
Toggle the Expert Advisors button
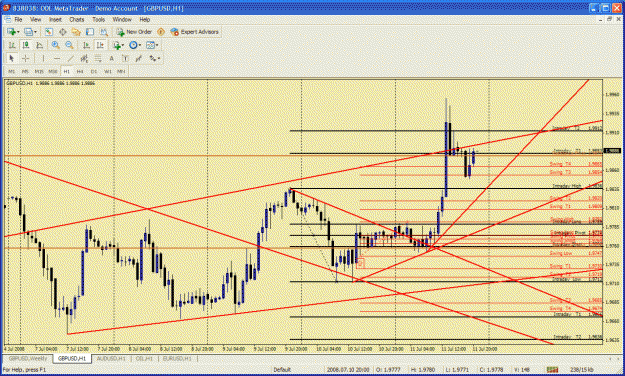[x=195, y=32]
